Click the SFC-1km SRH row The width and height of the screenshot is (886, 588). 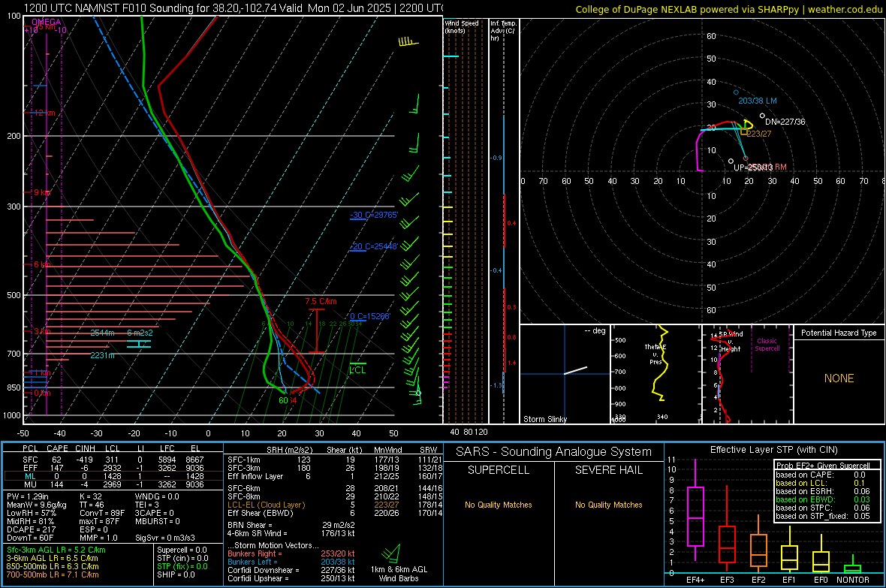coord(333,460)
